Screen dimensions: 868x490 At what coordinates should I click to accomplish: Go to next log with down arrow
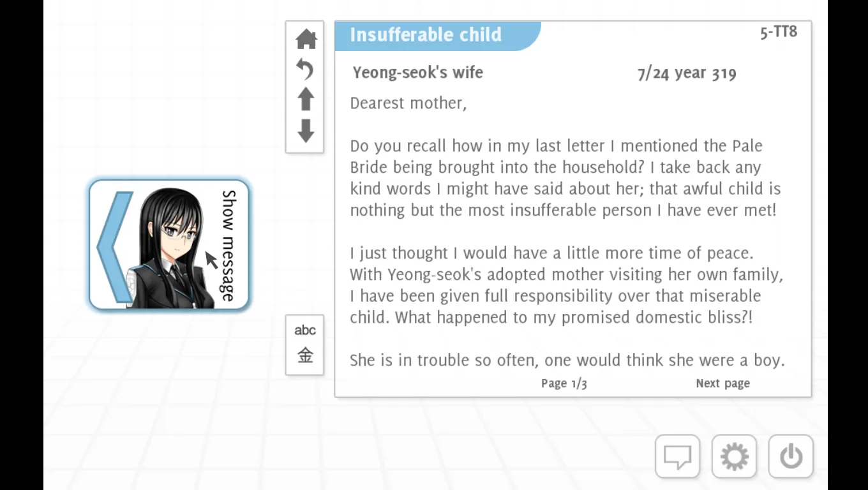306,131
